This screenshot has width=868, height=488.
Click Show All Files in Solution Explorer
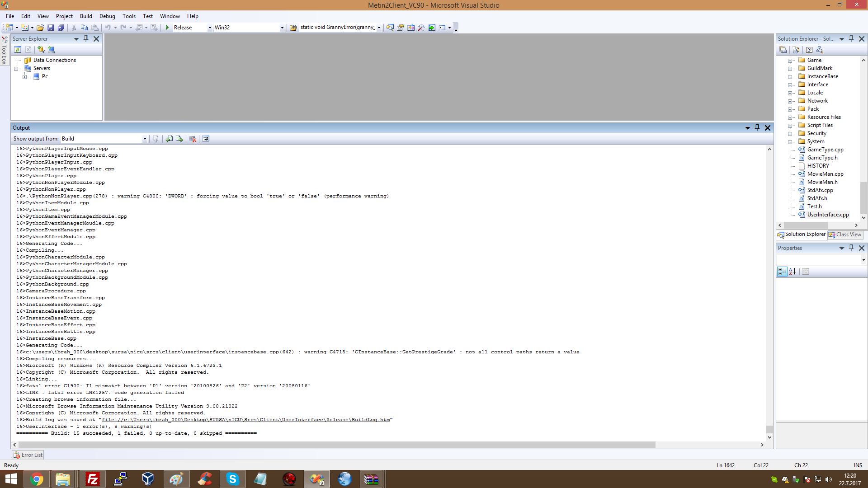pyautogui.click(x=796, y=50)
